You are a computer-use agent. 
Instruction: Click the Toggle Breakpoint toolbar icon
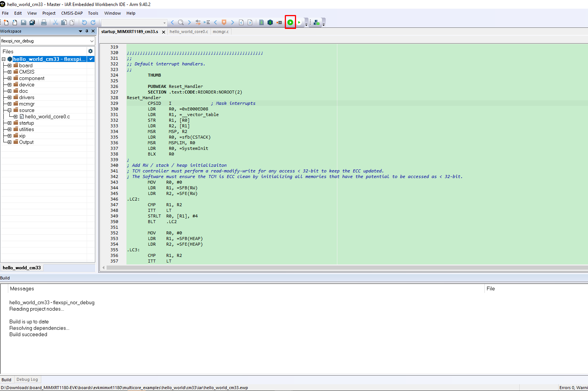[x=279, y=23]
